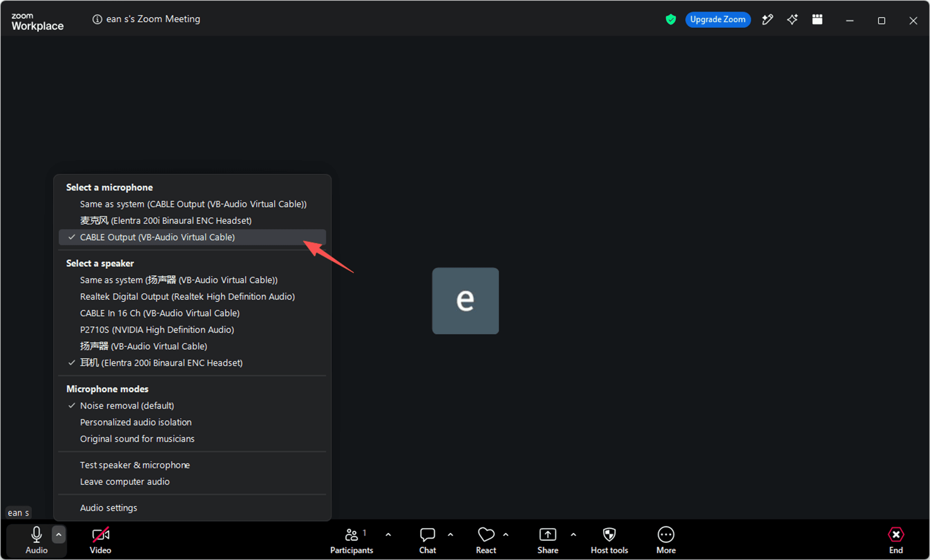Close the Zoom meeting window

[x=913, y=21]
